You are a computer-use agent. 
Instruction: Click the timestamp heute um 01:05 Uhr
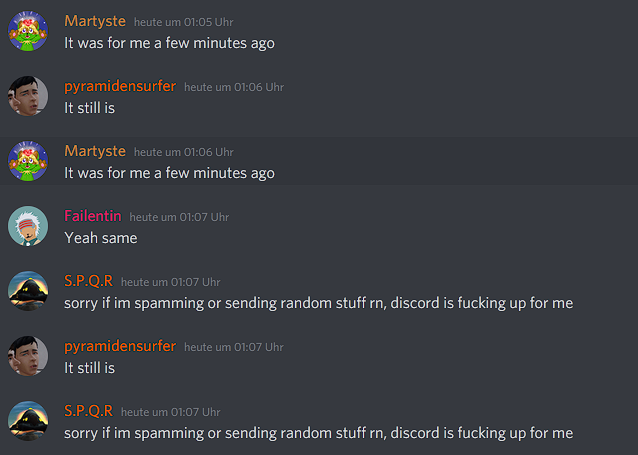tap(184, 22)
